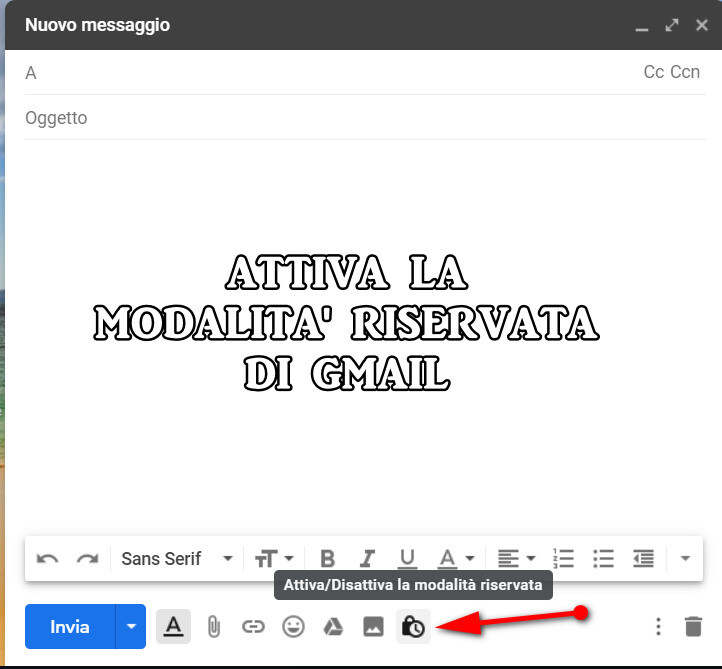The width and height of the screenshot is (722, 669).
Task: Insert an emoji
Action: coord(293,627)
